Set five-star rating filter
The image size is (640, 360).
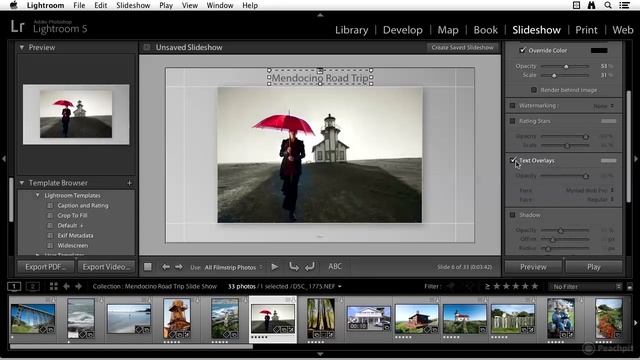(x=534, y=287)
